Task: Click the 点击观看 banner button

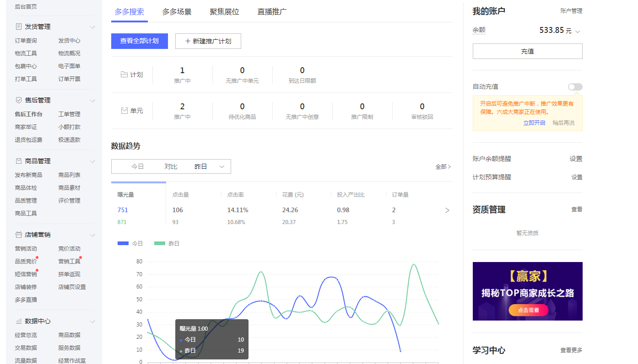Action: tap(528, 310)
